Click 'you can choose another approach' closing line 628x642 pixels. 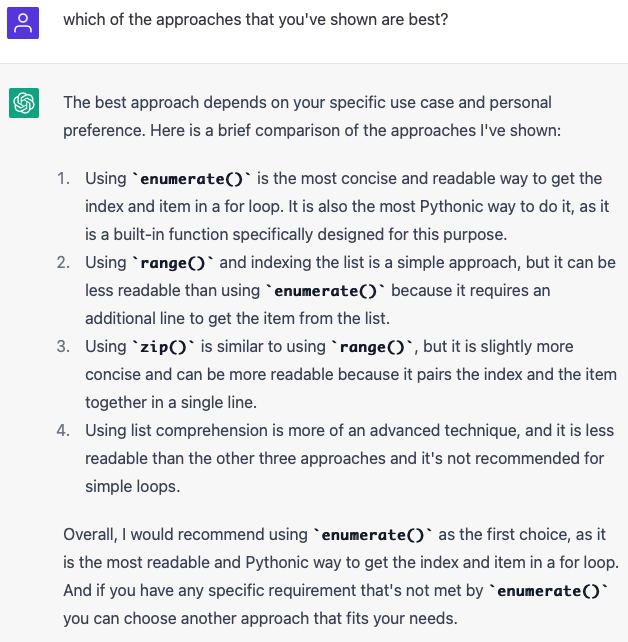tap(260, 619)
